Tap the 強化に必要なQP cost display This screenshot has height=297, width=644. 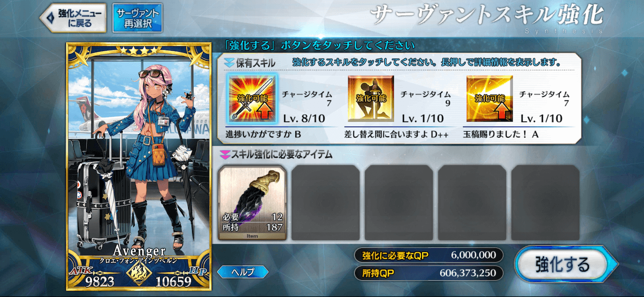click(x=429, y=255)
